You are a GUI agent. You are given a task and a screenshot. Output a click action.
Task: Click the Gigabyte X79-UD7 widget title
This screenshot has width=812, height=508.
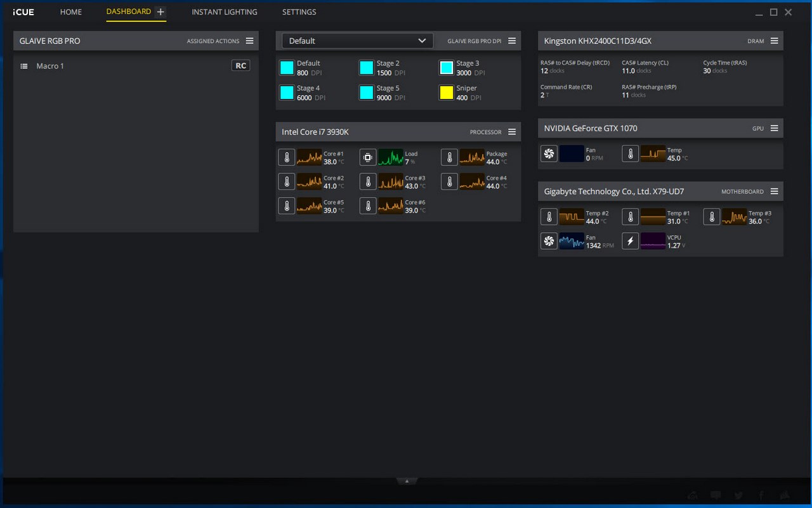(x=614, y=192)
